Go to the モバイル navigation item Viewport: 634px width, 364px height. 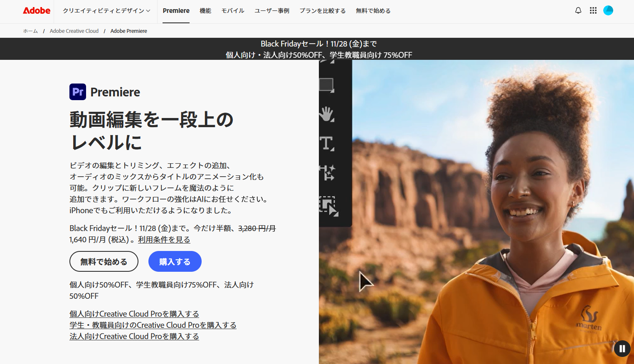pyautogui.click(x=233, y=11)
